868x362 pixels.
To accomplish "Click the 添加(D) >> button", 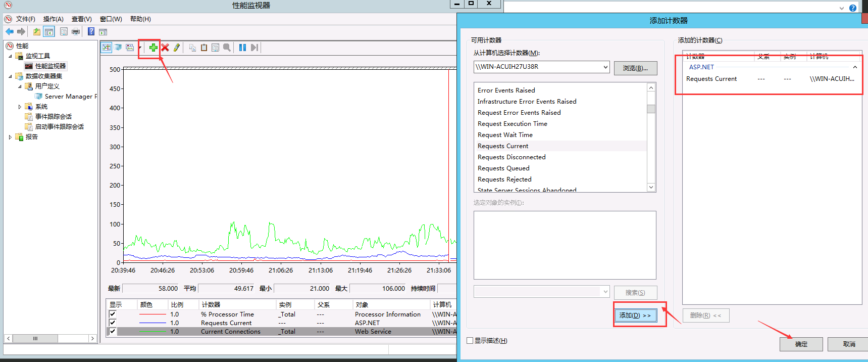I will click(635, 315).
